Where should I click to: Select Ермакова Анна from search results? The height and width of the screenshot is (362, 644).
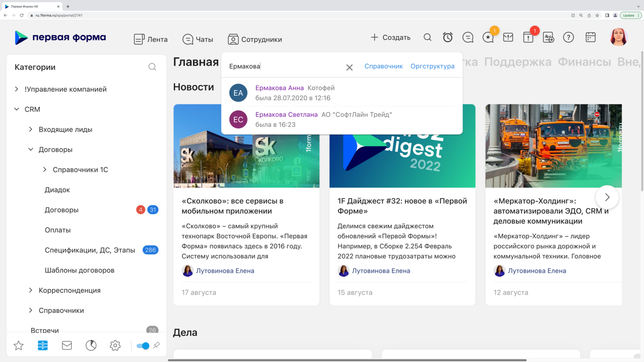tap(279, 88)
